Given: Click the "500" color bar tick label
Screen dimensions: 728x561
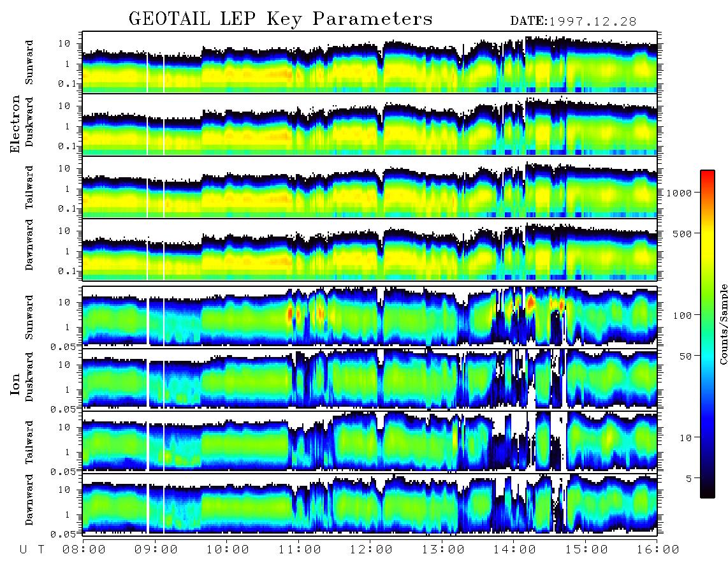Looking at the screenshot, I should point(682,233).
